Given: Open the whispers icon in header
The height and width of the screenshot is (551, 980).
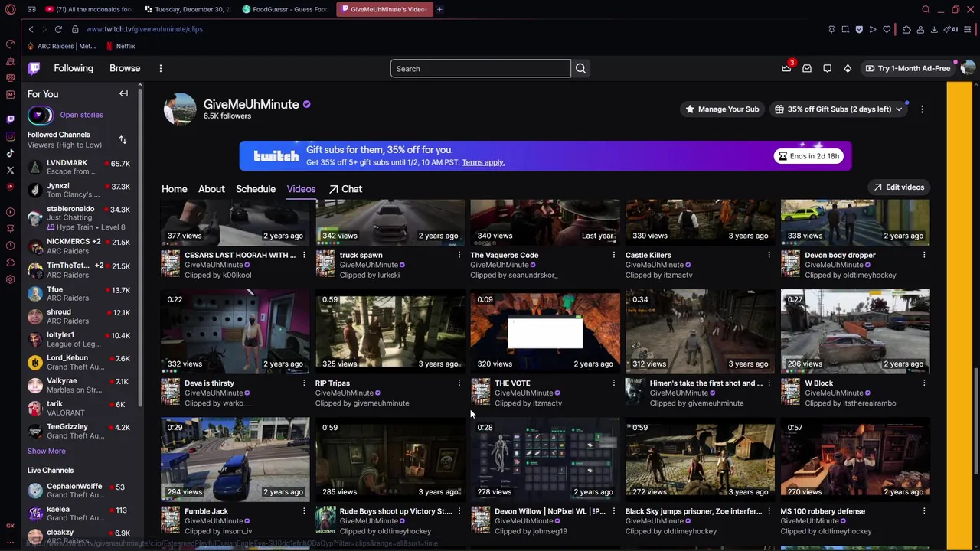Looking at the screenshot, I should [x=807, y=68].
